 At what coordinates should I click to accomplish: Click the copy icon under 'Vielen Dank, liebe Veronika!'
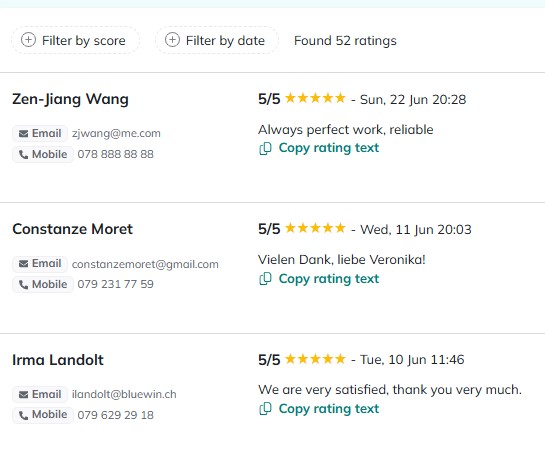[265, 279]
